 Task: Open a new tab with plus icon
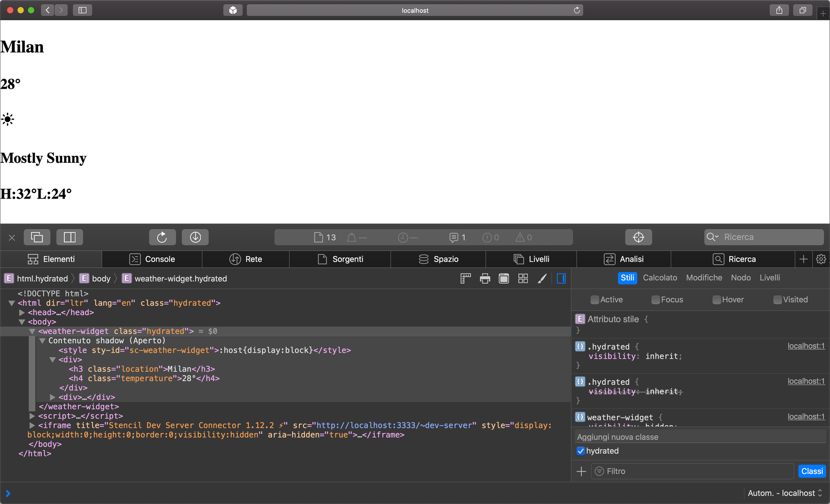click(823, 13)
